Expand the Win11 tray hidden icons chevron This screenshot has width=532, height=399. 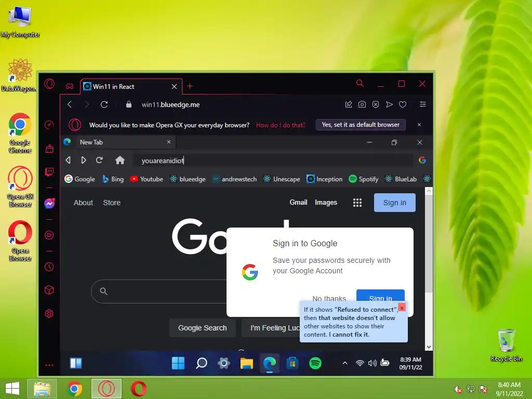[345, 363]
